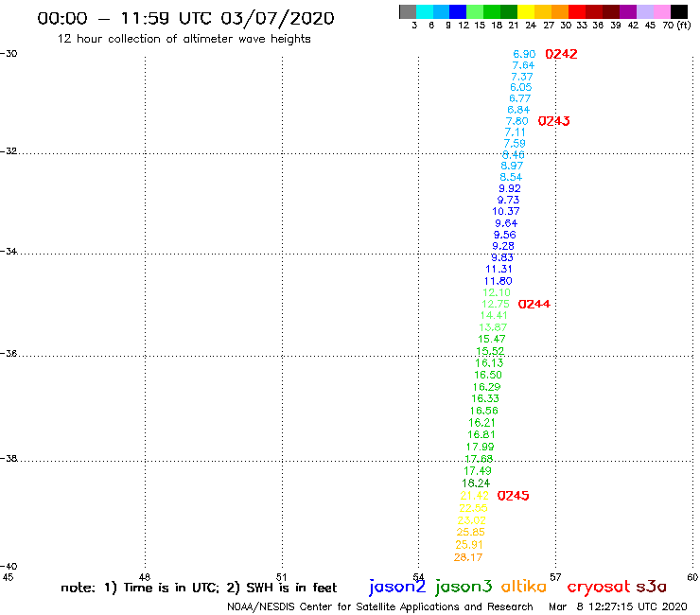Click the altika satellite legend label

click(524, 587)
